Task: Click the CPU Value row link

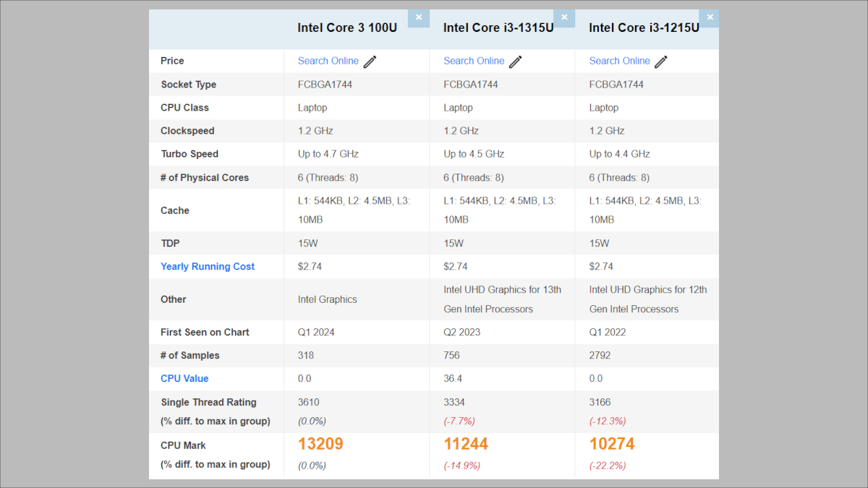Action: pos(184,379)
